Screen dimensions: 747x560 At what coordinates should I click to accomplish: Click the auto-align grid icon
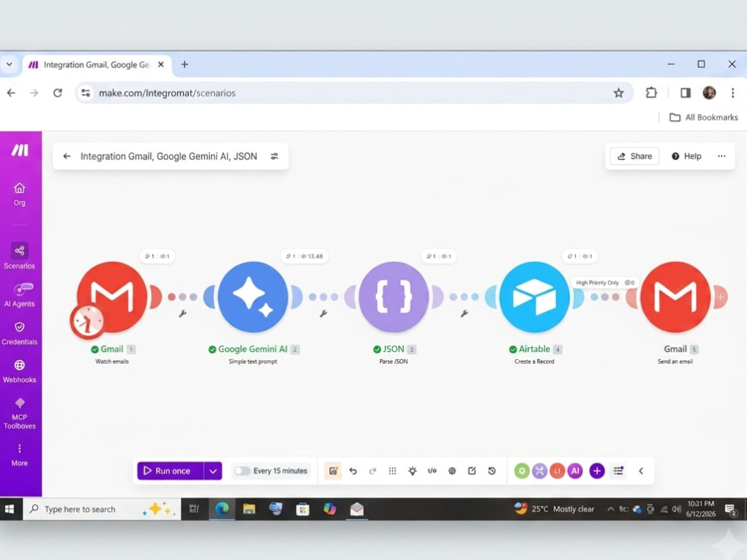(393, 471)
